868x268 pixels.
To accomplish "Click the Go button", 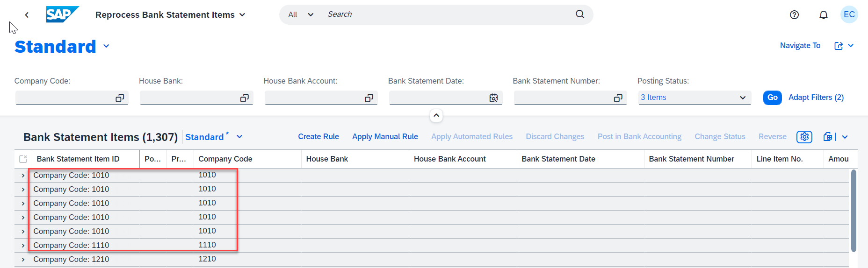I will [772, 98].
